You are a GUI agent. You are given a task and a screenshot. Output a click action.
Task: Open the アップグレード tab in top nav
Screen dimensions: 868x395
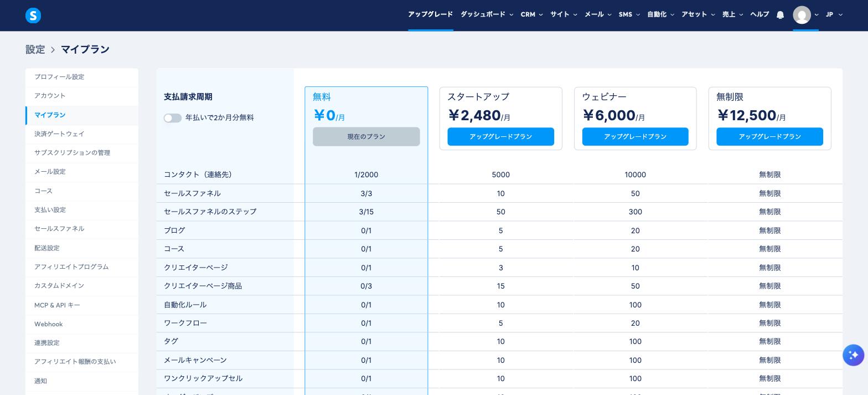tap(430, 14)
